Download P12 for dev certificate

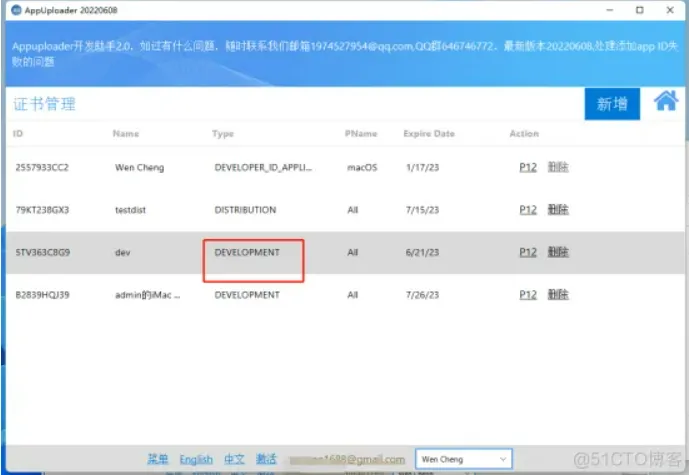[528, 252]
